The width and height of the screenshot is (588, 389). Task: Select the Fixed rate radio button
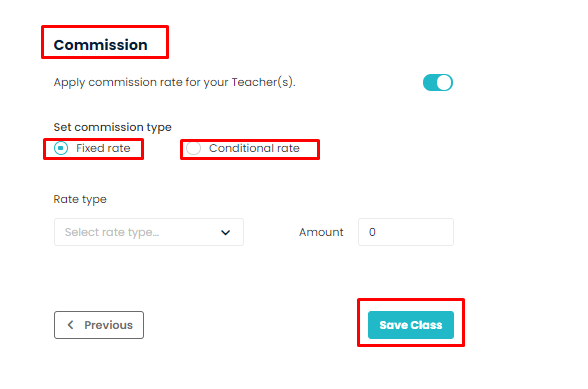pyautogui.click(x=61, y=148)
